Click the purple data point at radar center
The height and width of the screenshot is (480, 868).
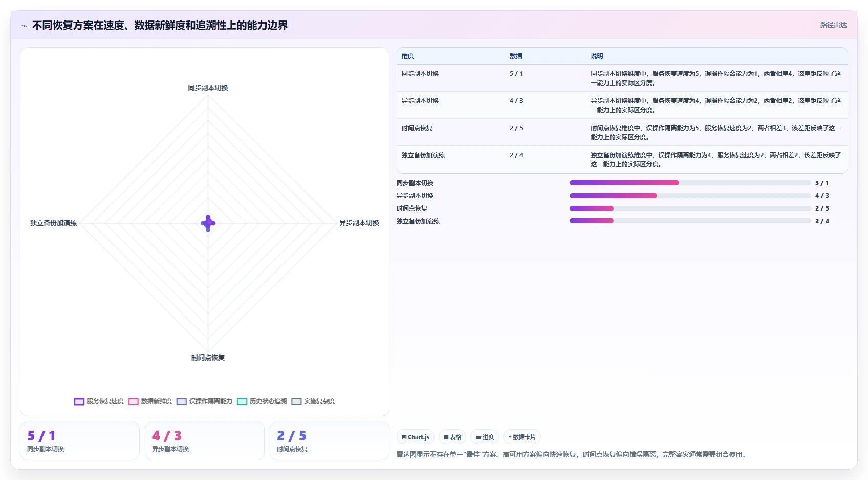(x=208, y=223)
